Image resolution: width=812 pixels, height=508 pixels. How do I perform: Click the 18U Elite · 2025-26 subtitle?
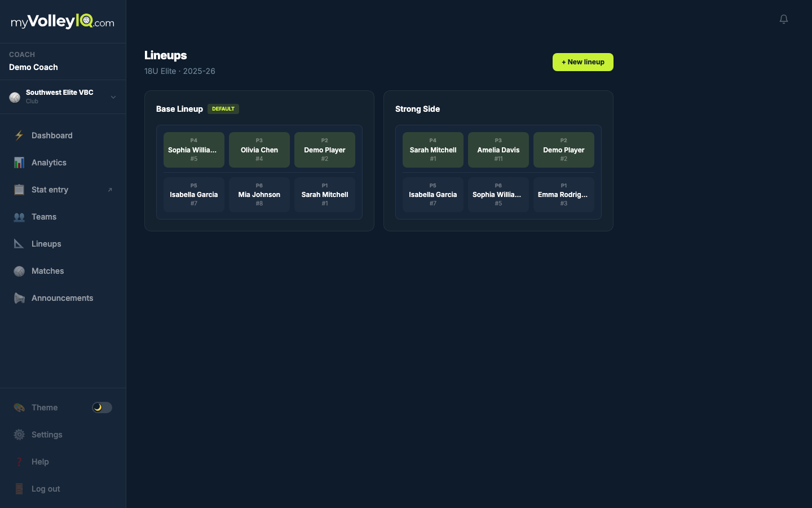[x=180, y=71]
